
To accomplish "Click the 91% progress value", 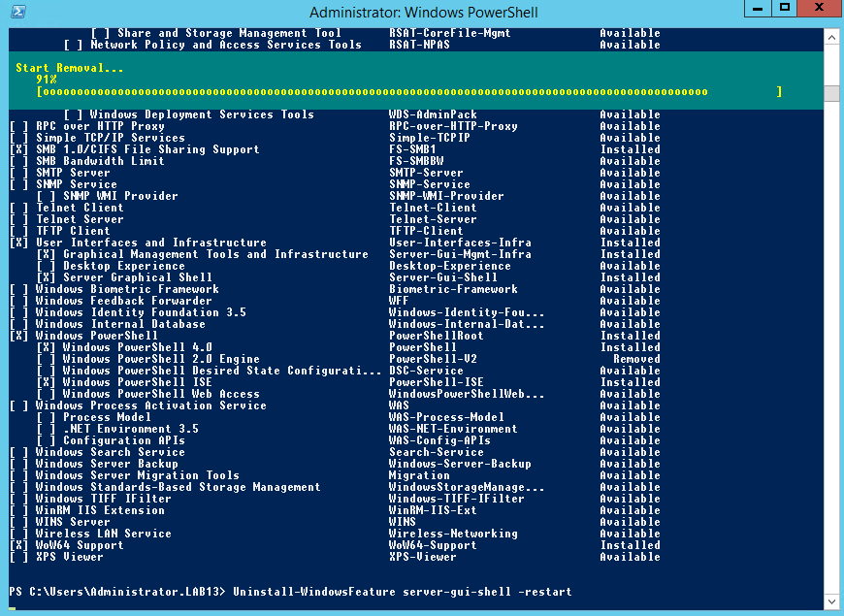I will pos(47,80).
